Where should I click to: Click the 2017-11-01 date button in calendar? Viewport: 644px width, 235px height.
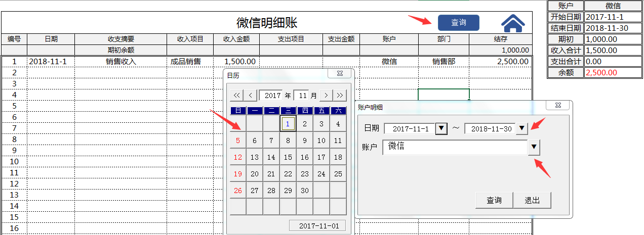[318, 226]
